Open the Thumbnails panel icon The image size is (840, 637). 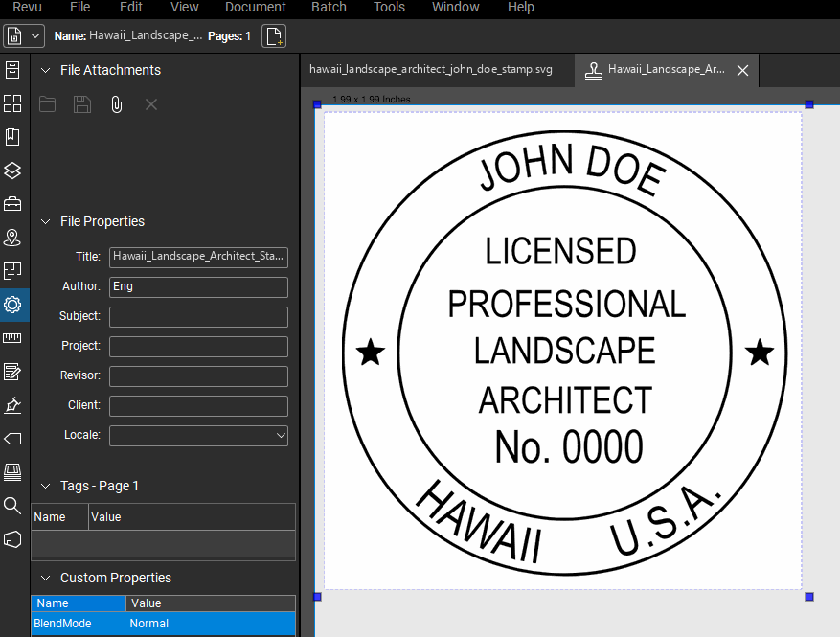pos(12,103)
